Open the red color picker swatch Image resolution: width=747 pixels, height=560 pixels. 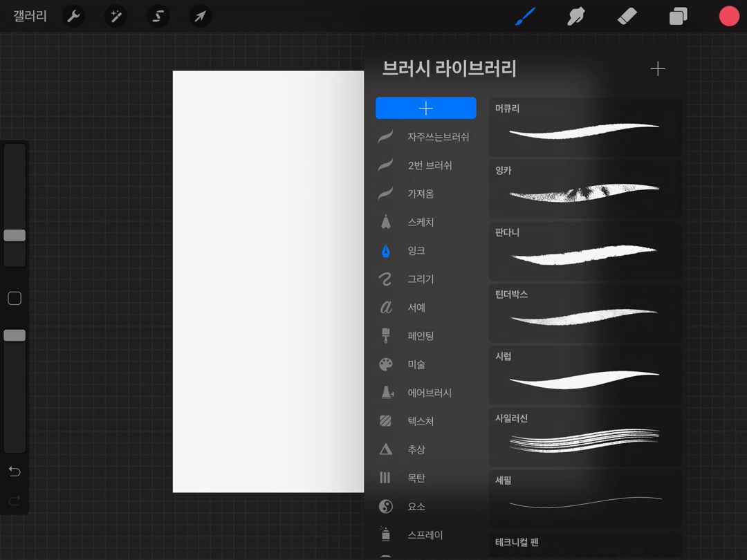coord(729,16)
